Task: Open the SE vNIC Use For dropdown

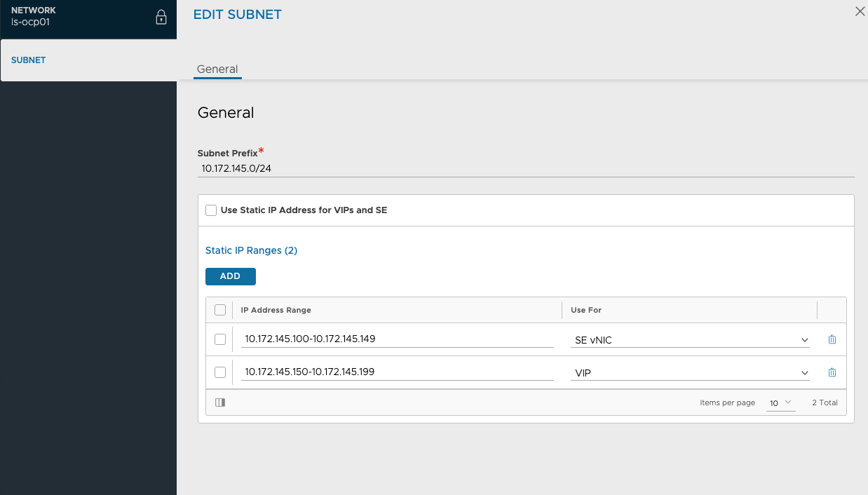Action: tap(691, 340)
